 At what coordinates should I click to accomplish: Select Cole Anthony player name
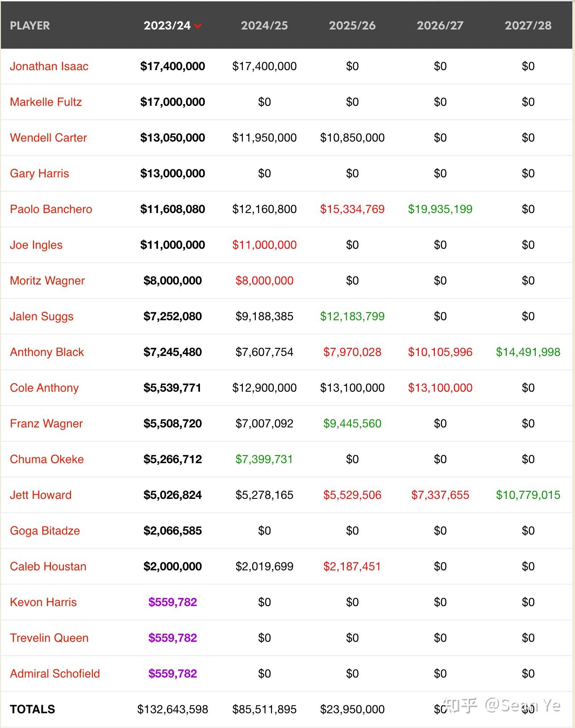(x=44, y=388)
